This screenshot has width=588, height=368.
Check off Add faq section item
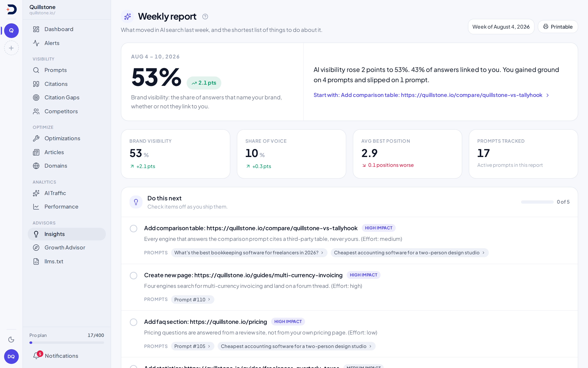[x=133, y=322]
